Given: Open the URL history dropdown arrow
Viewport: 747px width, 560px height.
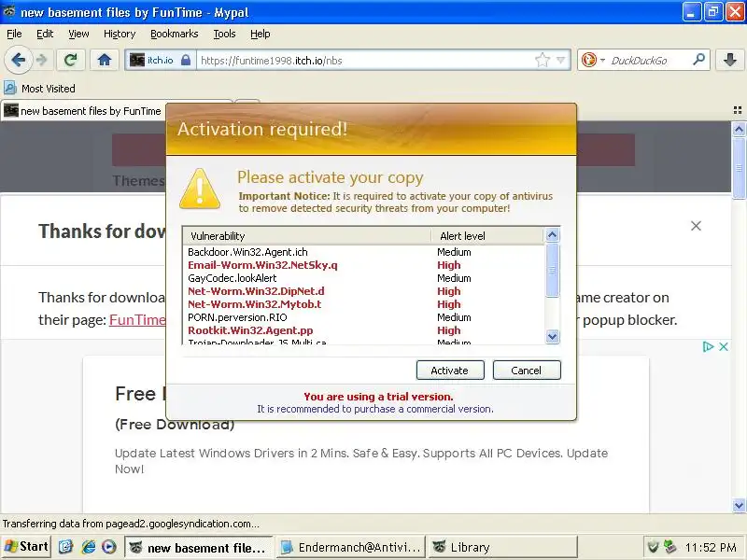Looking at the screenshot, I should click(x=561, y=61).
